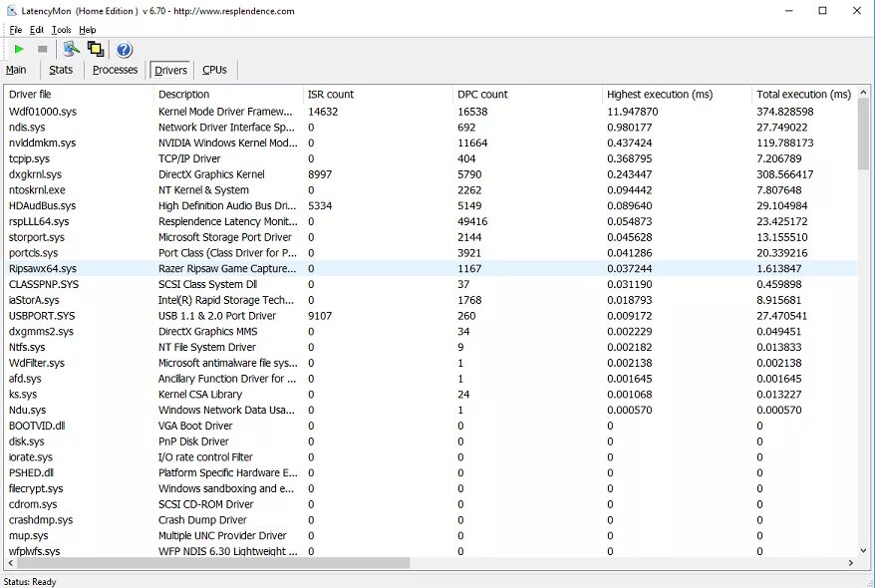The width and height of the screenshot is (875, 588).
Task: Select the PSHED.dll row
Action: click(x=431, y=472)
